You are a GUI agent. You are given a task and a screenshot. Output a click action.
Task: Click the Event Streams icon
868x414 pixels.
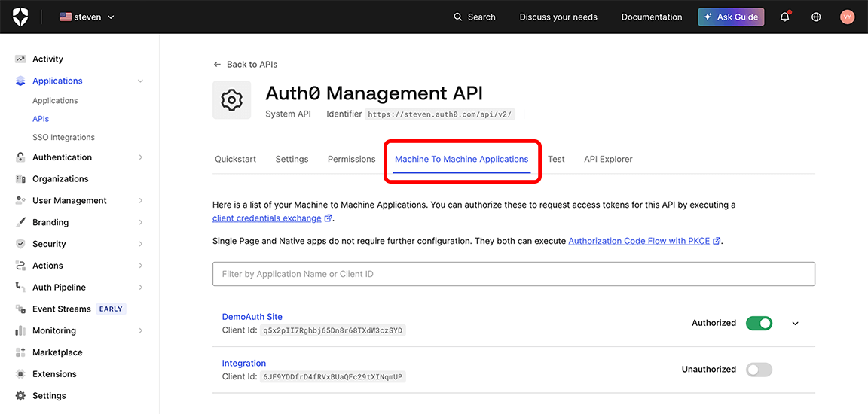pyautogui.click(x=20, y=309)
